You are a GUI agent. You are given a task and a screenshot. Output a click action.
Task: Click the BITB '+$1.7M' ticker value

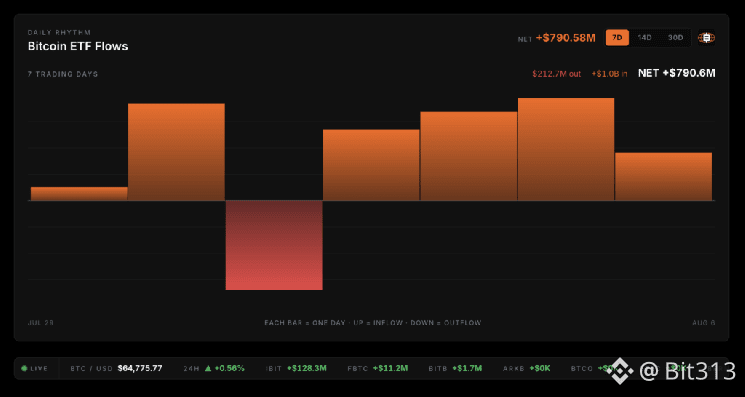467,368
